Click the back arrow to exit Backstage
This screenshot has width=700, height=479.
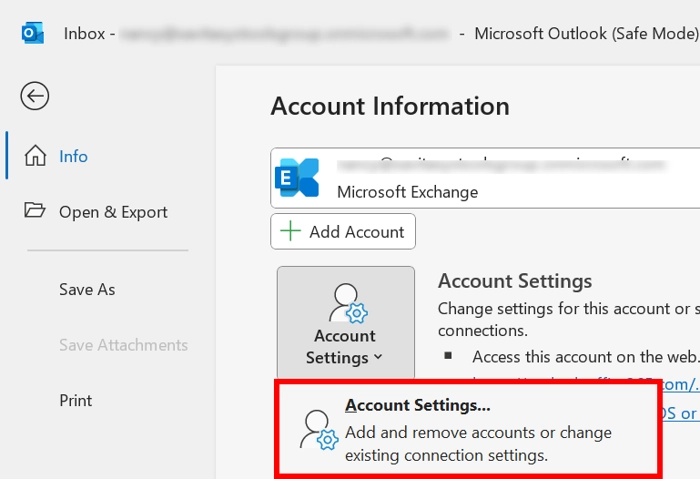35,96
